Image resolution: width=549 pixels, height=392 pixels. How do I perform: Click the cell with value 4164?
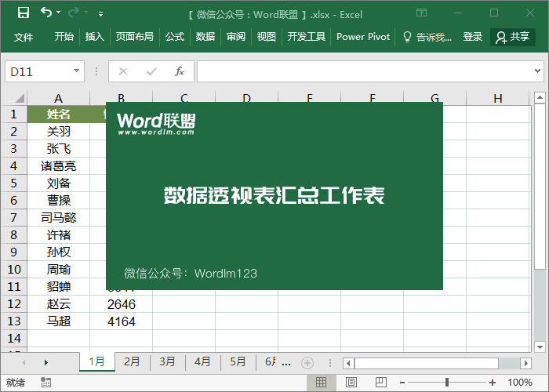click(121, 321)
